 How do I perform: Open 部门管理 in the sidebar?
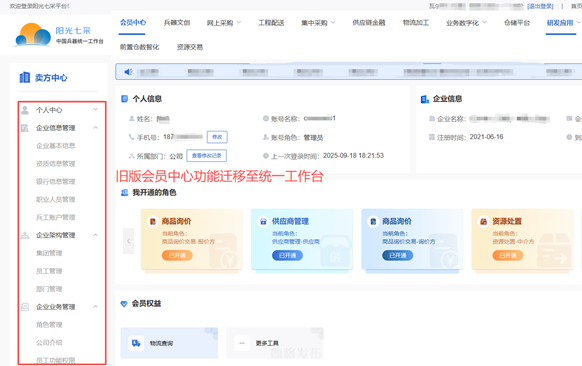pyautogui.click(x=49, y=289)
